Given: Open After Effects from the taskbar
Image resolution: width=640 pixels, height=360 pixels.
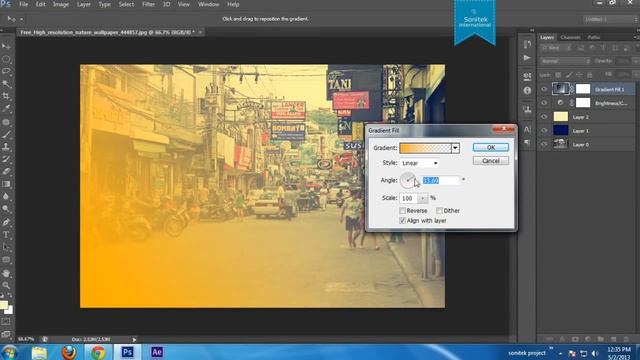Looking at the screenshot, I should tap(157, 352).
